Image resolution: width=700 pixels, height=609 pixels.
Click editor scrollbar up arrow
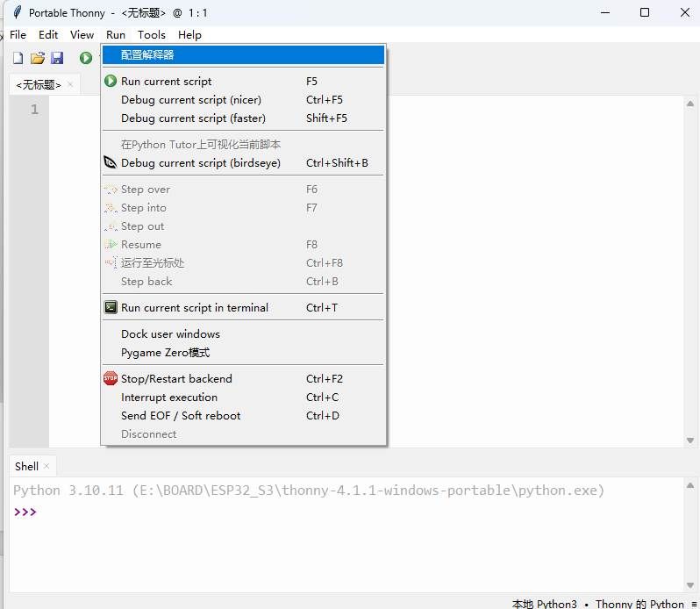690,104
